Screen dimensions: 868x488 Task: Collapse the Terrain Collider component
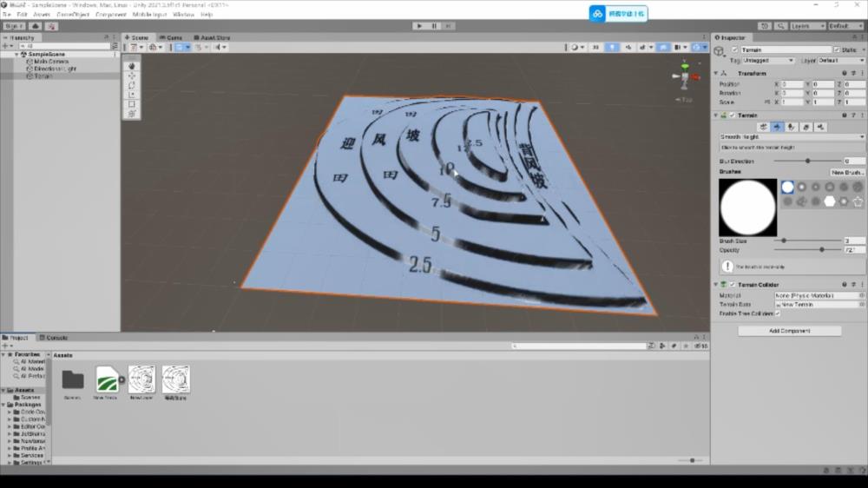tap(716, 285)
